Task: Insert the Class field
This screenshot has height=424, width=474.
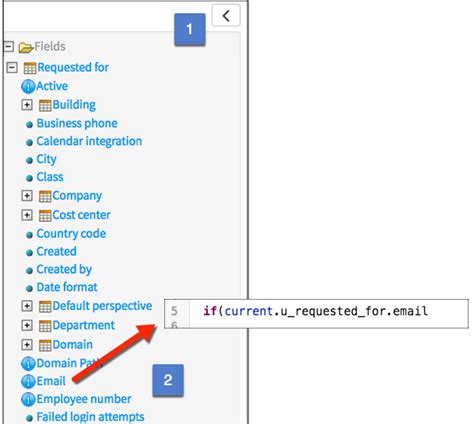Action: pos(50,177)
